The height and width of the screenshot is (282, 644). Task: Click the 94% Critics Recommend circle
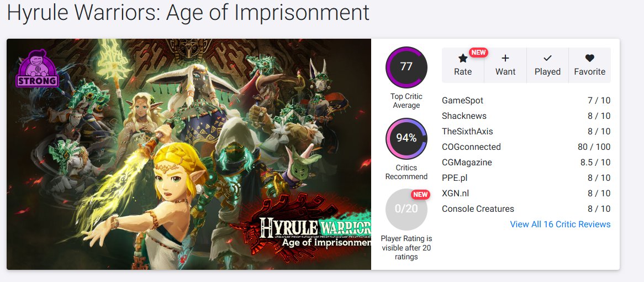click(406, 138)
